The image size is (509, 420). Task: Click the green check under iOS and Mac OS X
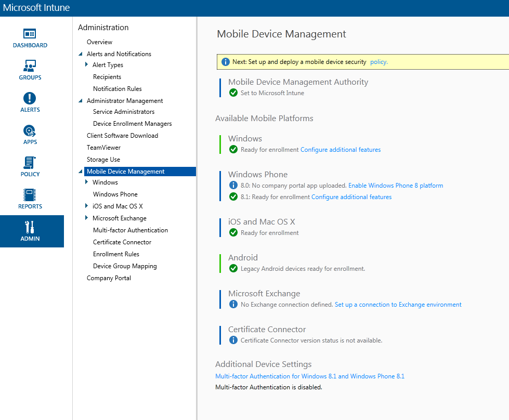coord(233,232)
